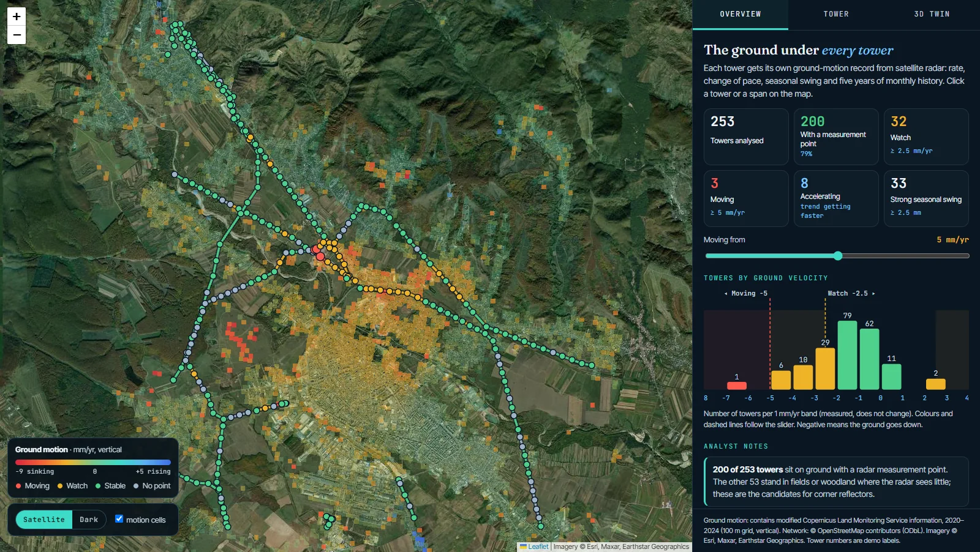Open the 3D Twin tab
The height and width of the screenshot is (552, 980).
[x=932, y=14]
